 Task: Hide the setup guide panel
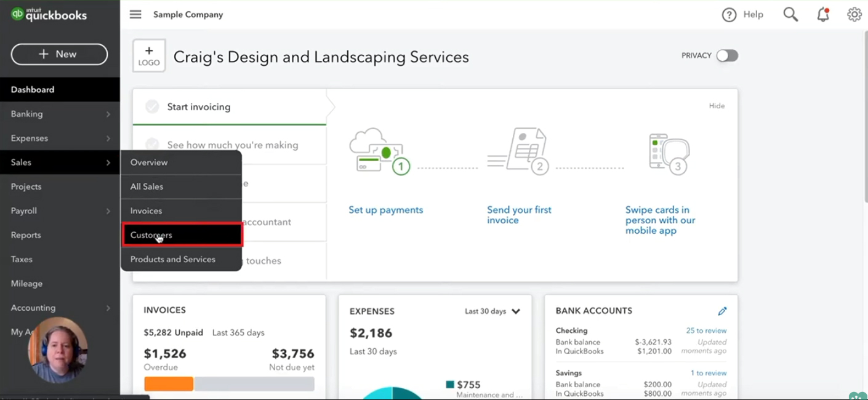[x=717, y=106]
